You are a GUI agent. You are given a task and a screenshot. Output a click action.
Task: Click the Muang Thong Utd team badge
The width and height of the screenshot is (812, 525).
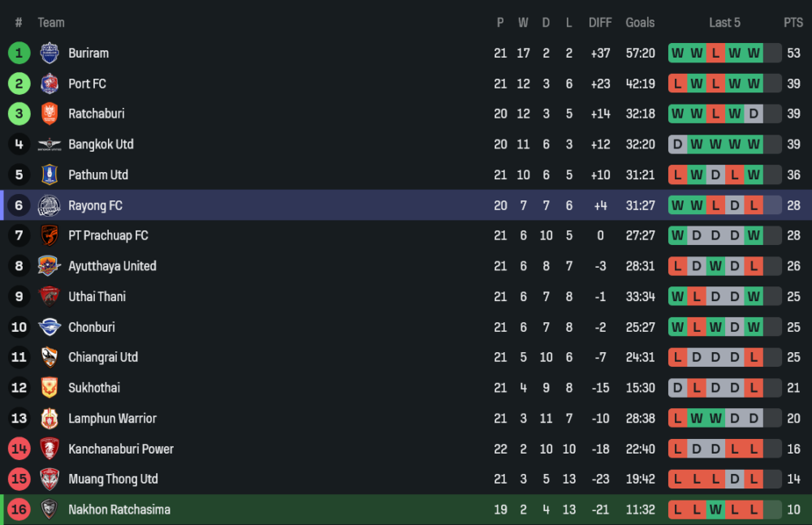pos(50,479)
